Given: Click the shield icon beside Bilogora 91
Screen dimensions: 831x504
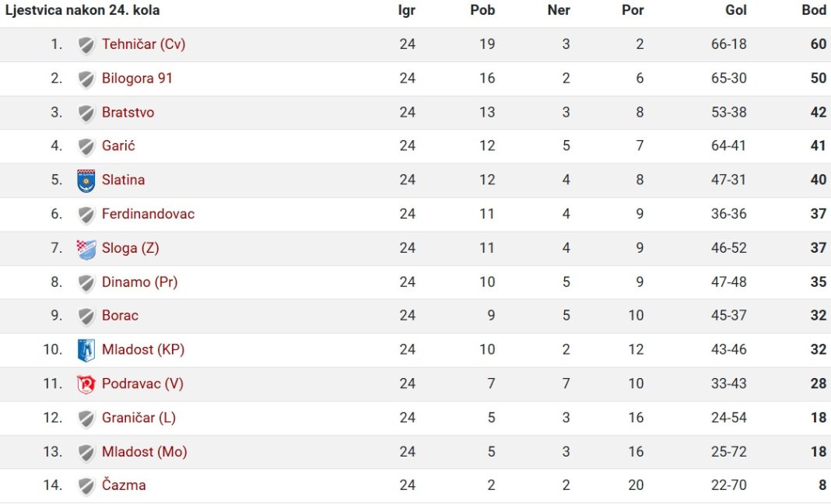Looking at the screenshot, I should point(86,79).
